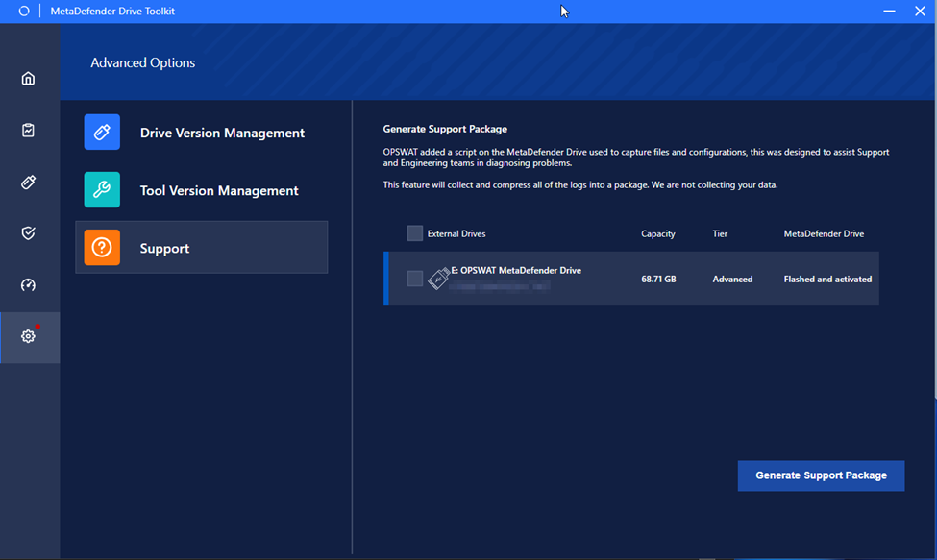Open the clipboard checklist sidebar icon
Image resolution: width=937 pixels, height=560 pixels.
pos(28,130)
